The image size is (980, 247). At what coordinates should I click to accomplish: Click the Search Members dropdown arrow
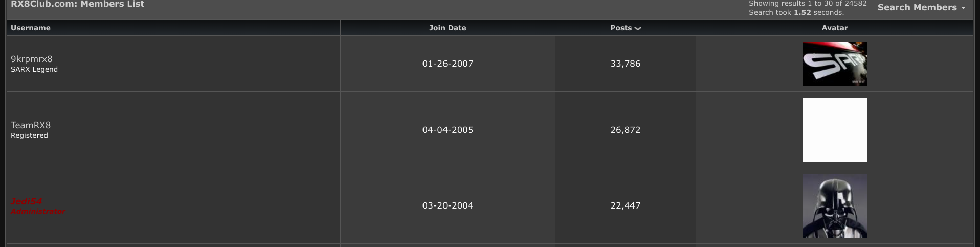(964, 8)
